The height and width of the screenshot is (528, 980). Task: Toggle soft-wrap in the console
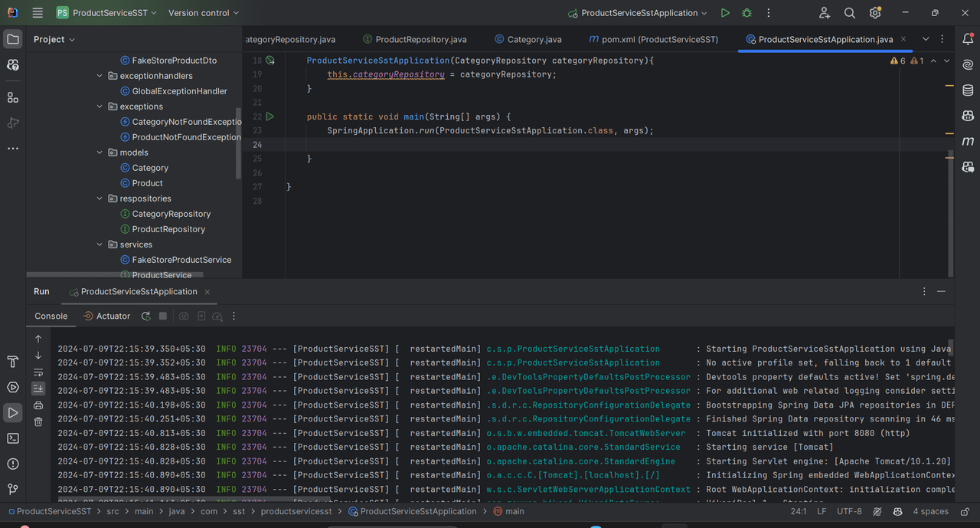tap(38, 372)
